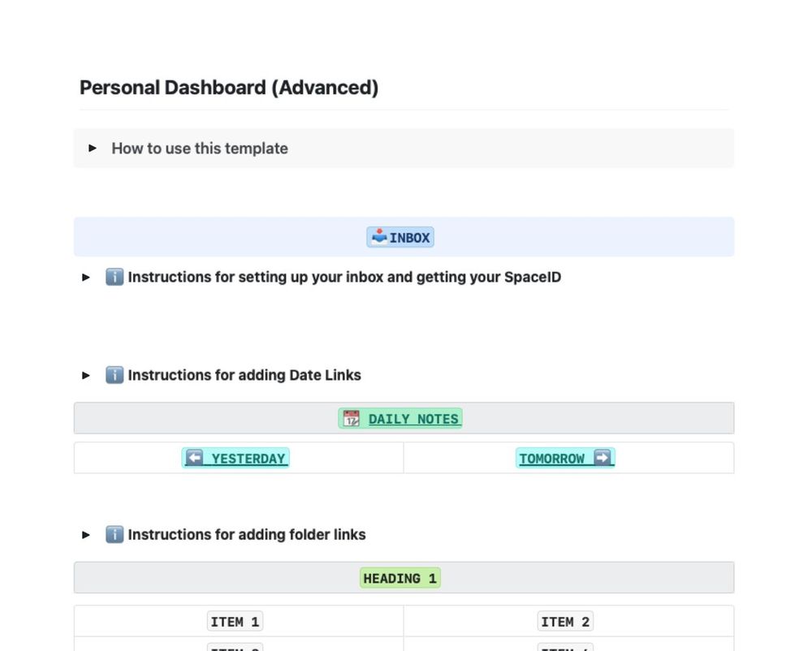
Task: Click the info icon beside Date Links instructions
Action: coord(114,375)
